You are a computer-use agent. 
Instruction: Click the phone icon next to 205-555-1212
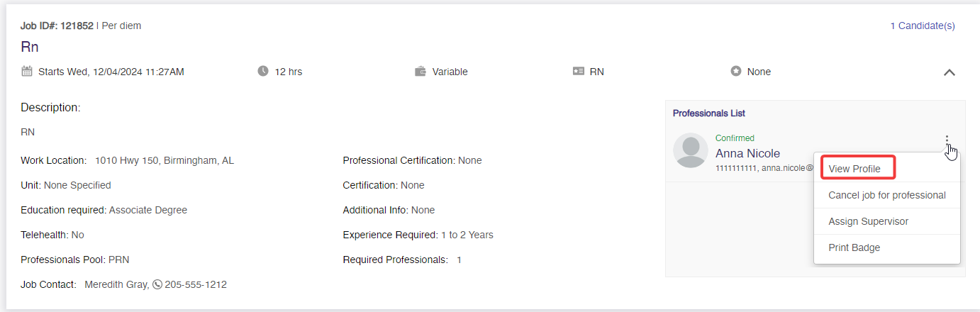pos(157,284)
